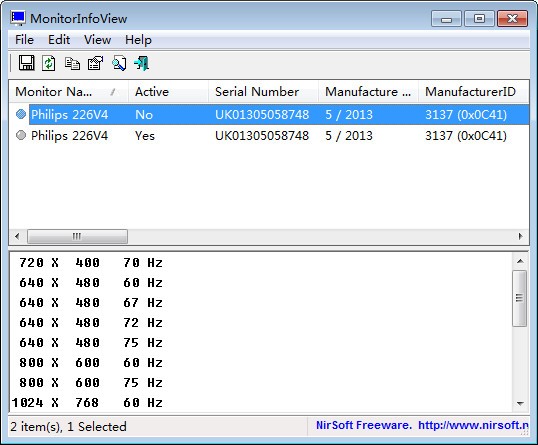The image size is (538, 445).
Task: Click the lower pane scroll down arrow
Action: tap(520, 403)
